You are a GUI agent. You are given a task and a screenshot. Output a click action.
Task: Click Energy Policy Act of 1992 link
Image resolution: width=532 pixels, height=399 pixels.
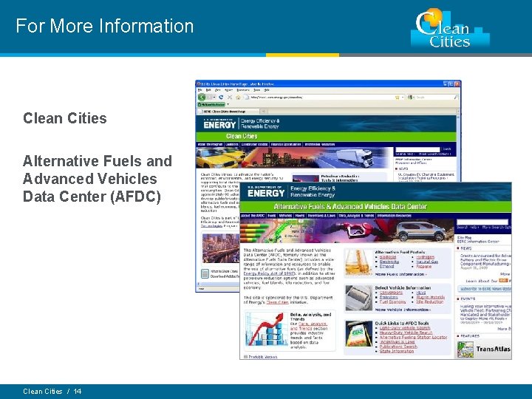269,273
